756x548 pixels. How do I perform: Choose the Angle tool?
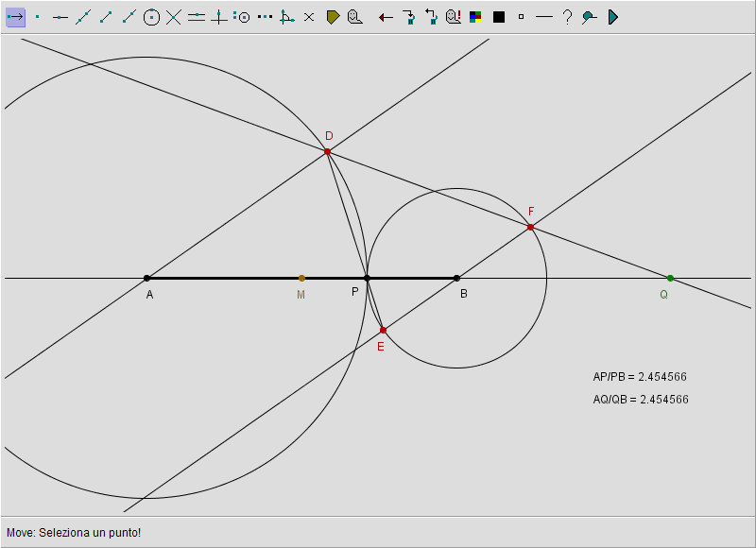(287, 17)
